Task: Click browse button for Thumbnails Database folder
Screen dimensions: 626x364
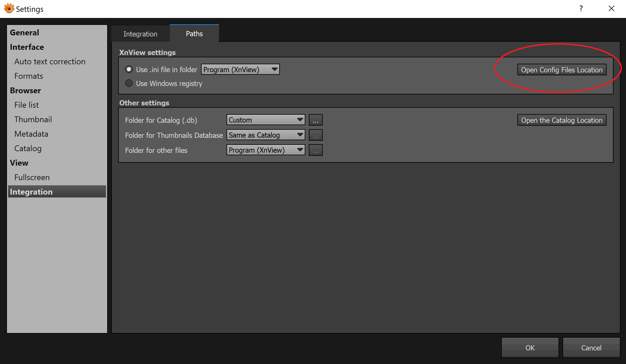Action: (315, 135)
